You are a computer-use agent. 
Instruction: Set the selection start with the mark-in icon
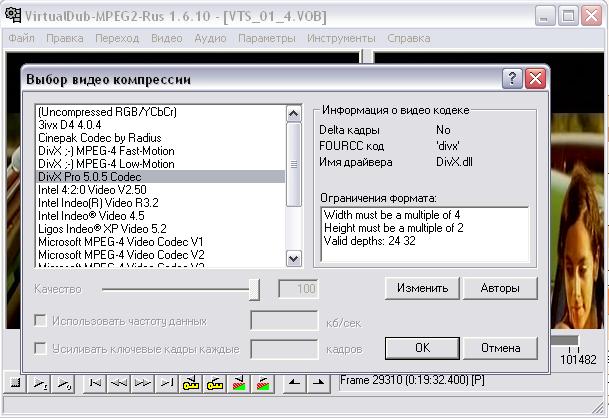pyautogui.click(x=294, y=384)
